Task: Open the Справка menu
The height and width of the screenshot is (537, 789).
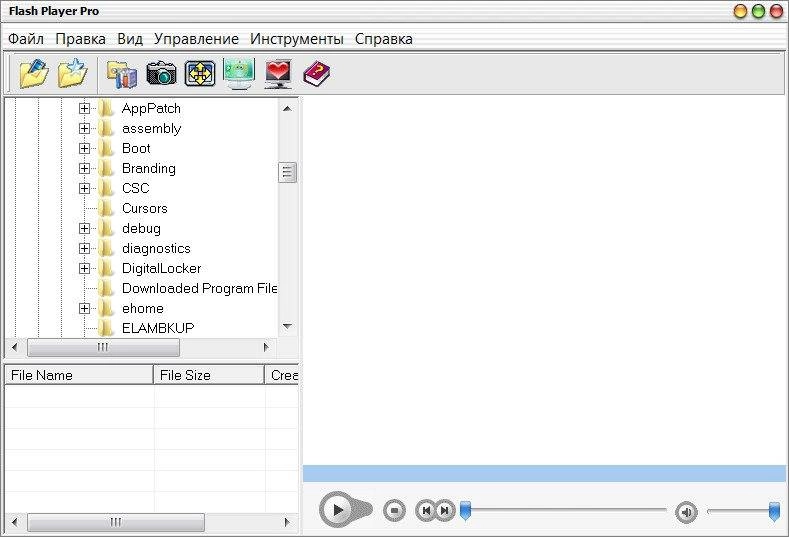Action: 384,39
